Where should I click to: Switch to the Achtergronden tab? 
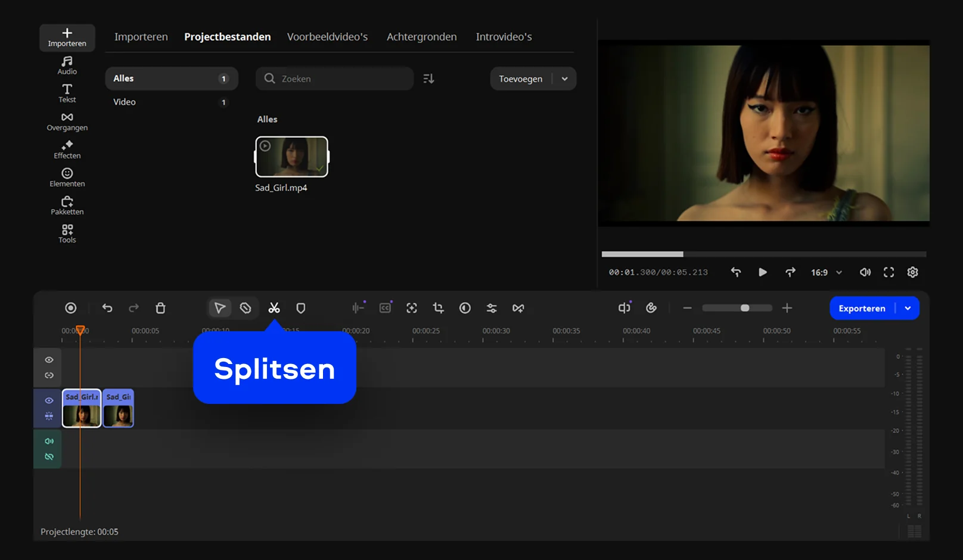click(421, 37)
